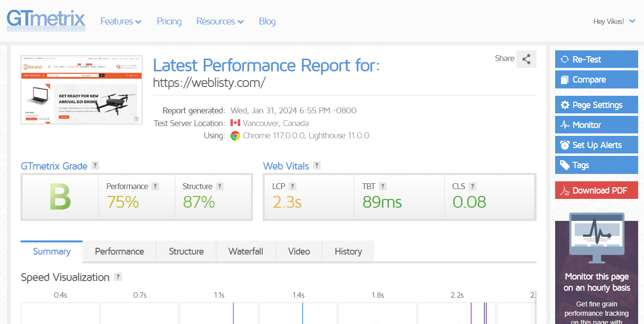Switch to the Waterfall tab
644x324 pixels.
(246, 252)
